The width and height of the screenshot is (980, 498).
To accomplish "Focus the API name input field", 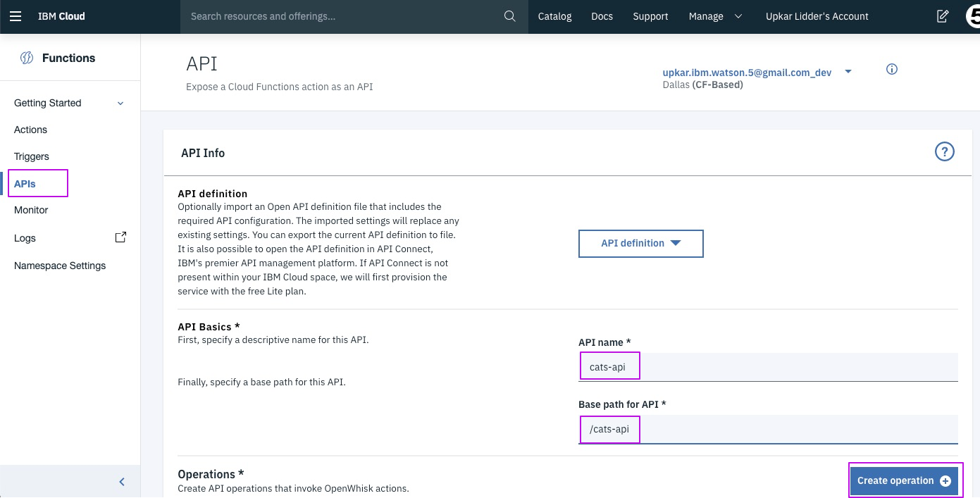I will click(x=768, y=367).
